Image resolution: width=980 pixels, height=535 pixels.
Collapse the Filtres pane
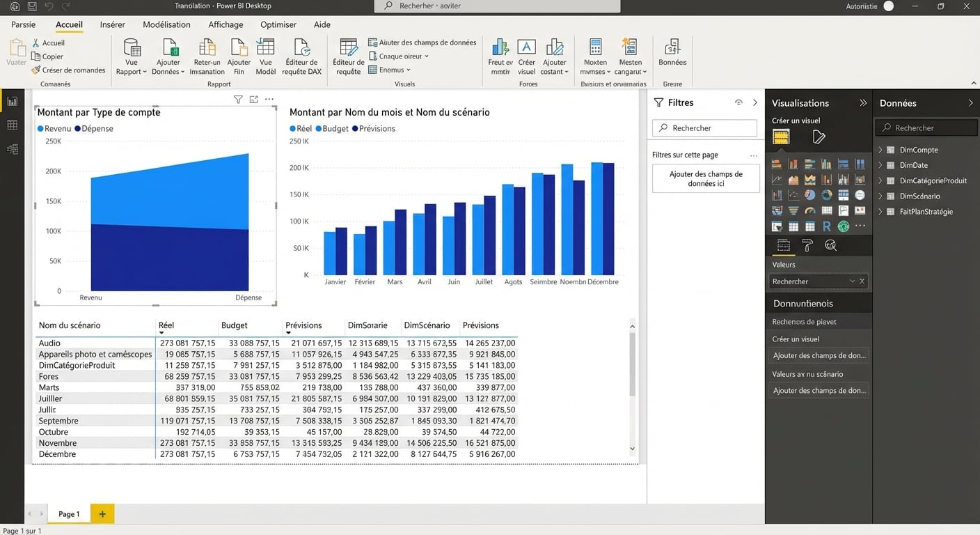coord(756,102)
